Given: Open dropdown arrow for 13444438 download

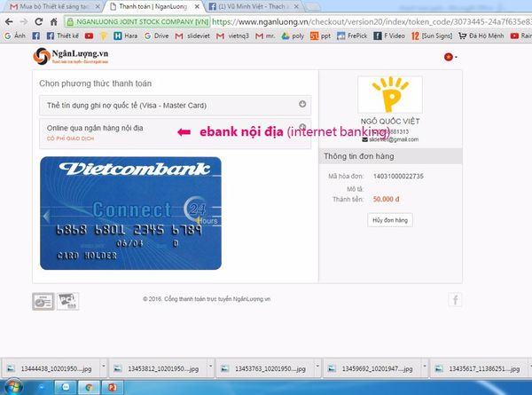Looking at the screenshot, I should (104, 367).
